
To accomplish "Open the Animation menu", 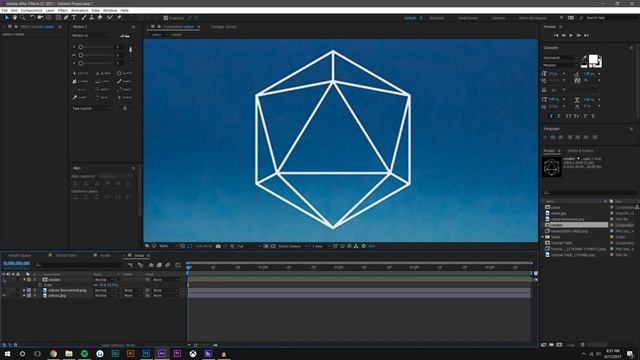I will [x=80, y=10].
